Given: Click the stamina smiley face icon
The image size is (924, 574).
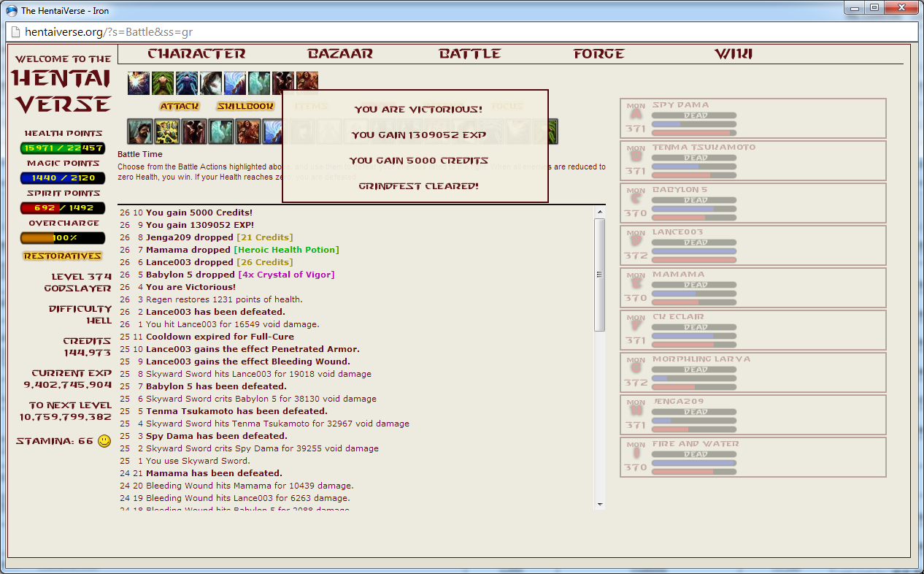Looking at the screenshot, I should point(104,441).
